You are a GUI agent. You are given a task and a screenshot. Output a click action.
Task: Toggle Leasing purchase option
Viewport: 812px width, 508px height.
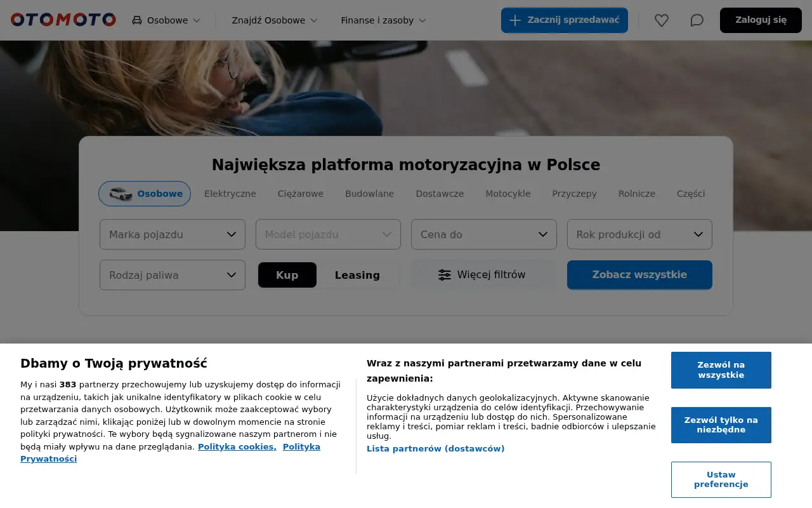point(357,275)
